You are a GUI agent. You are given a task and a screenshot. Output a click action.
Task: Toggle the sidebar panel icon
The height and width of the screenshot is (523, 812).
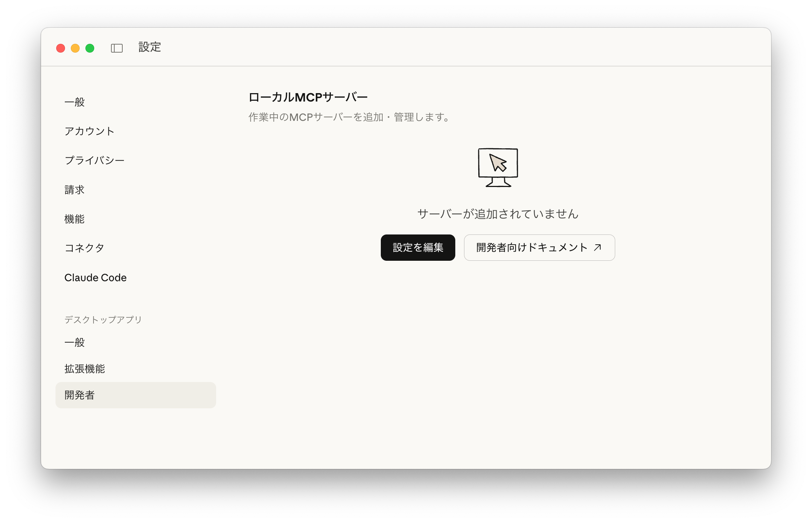click(x=117, y=48)
